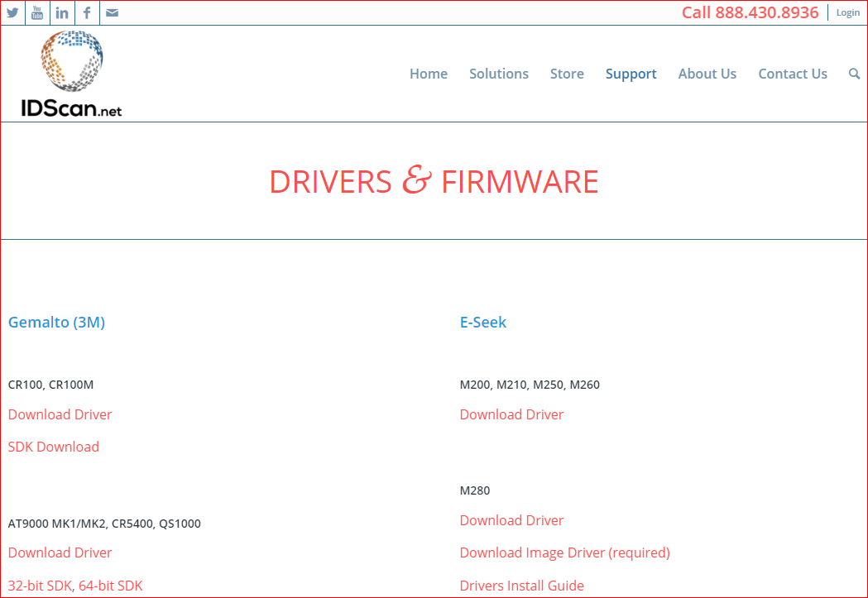This screenshot has width=868, height=598.
Task: Click the Gemalto (3M) heading
Action: pos(56,322)
